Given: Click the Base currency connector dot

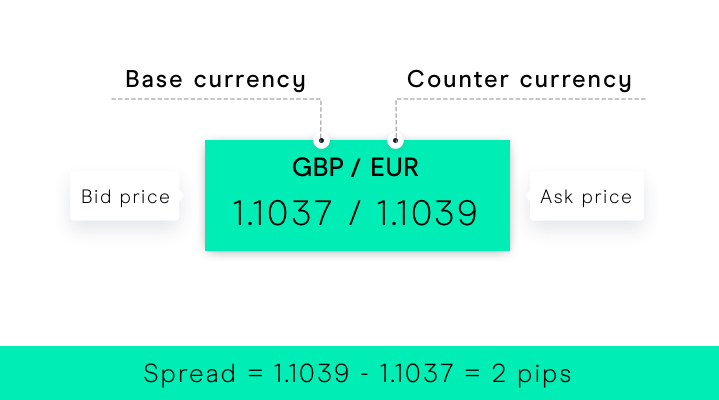Looking at the screenshot, I should click(x=321, y=140).
